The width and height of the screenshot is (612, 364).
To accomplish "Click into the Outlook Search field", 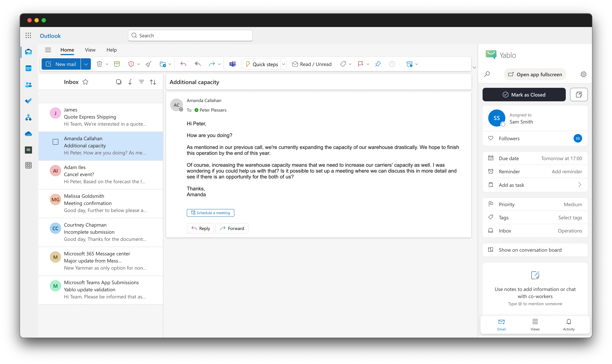I will (190, 36).
